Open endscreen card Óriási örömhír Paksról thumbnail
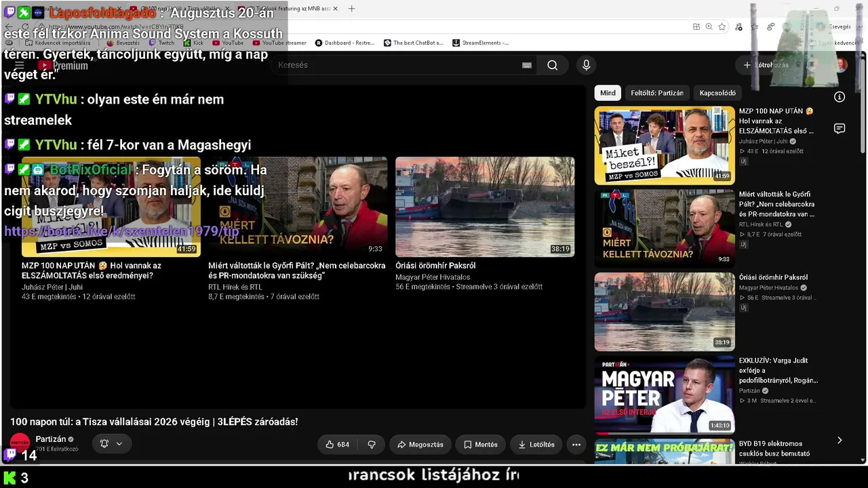868x488 pixels. coord(485,207)
